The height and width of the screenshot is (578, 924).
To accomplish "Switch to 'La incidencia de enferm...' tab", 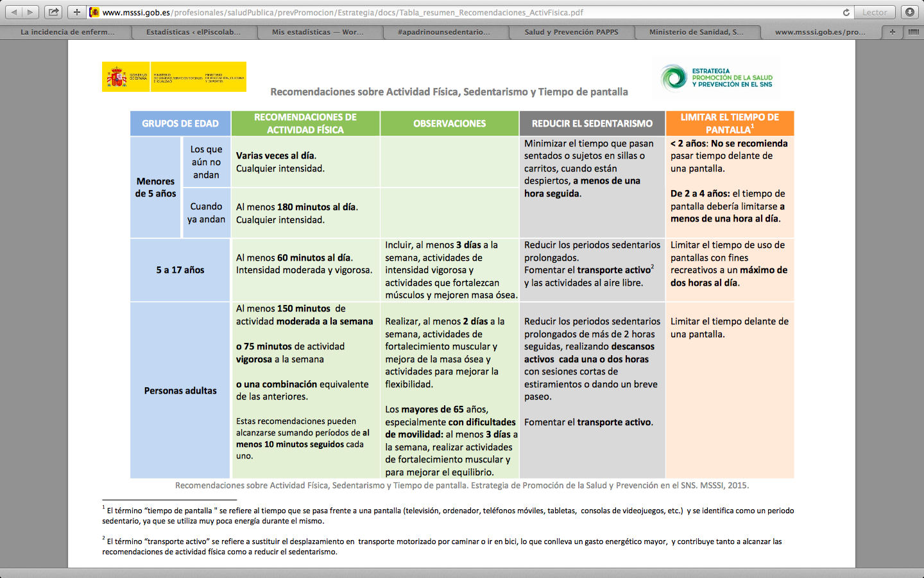I will 67,31.
